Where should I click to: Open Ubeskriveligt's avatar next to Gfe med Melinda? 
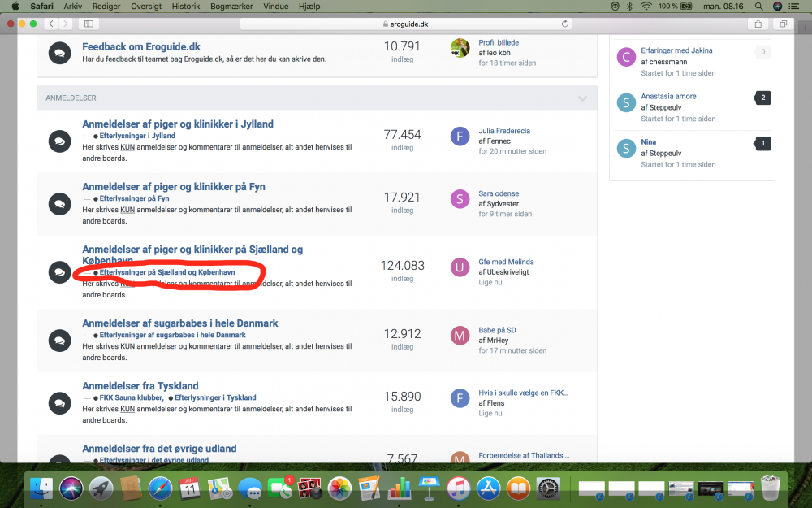point(460,267)
